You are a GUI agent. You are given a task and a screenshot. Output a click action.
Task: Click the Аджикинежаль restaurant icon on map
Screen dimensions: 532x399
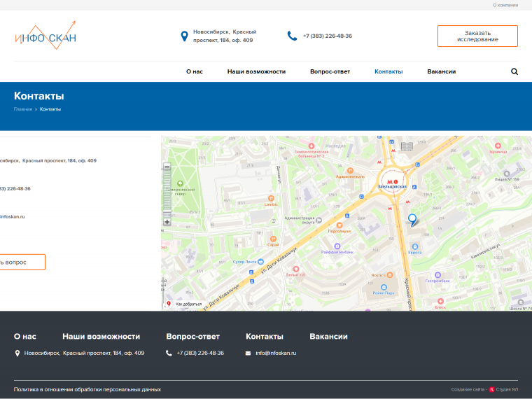350,170
